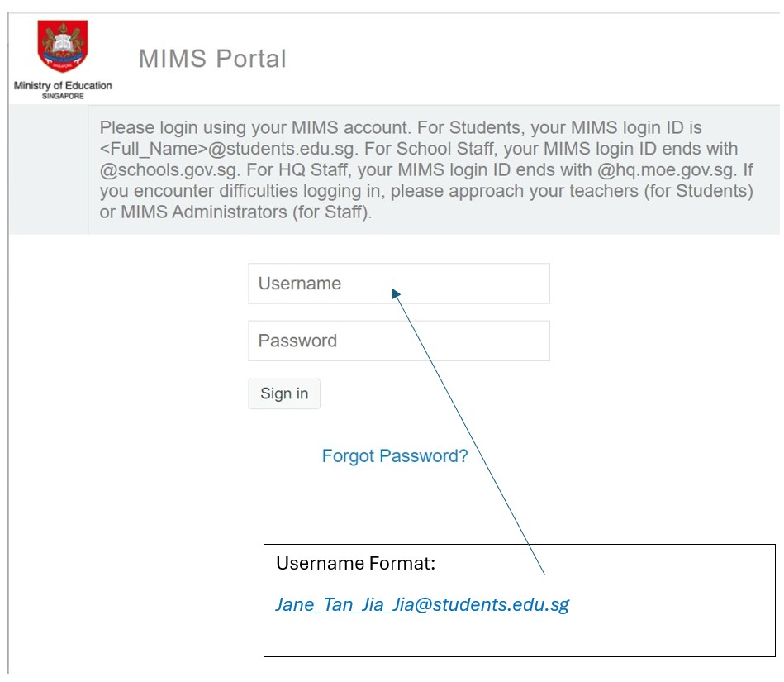Click the Username Format label

(355, 564)
